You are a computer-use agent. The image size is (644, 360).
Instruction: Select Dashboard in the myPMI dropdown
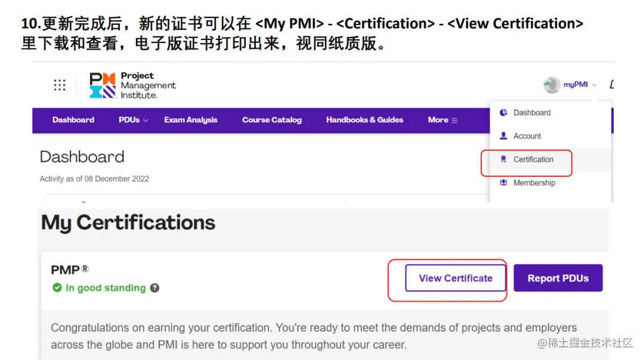pos(532,113)
